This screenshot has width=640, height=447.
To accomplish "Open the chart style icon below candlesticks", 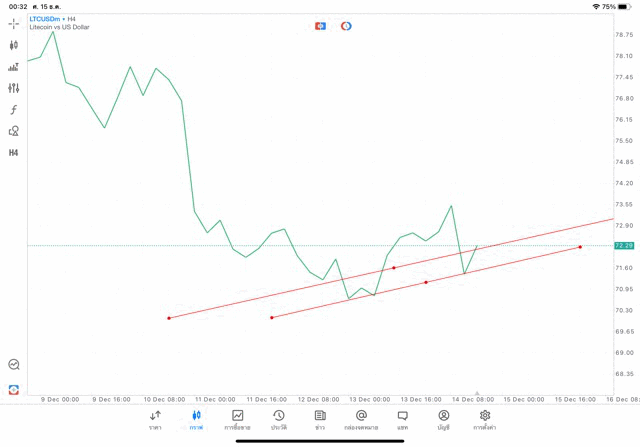I will click(x=14, y=67).
